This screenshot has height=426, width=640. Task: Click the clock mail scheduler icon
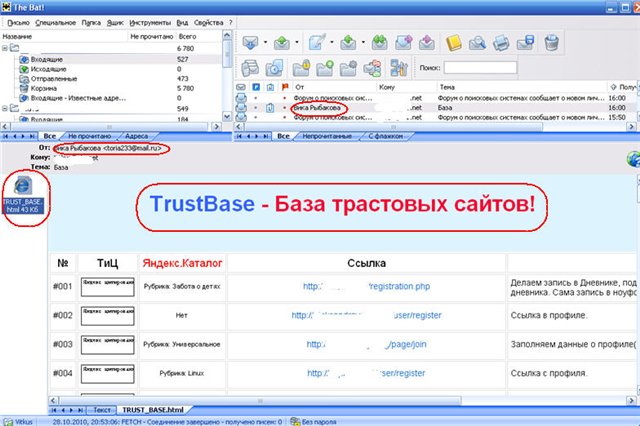[274, 68]
